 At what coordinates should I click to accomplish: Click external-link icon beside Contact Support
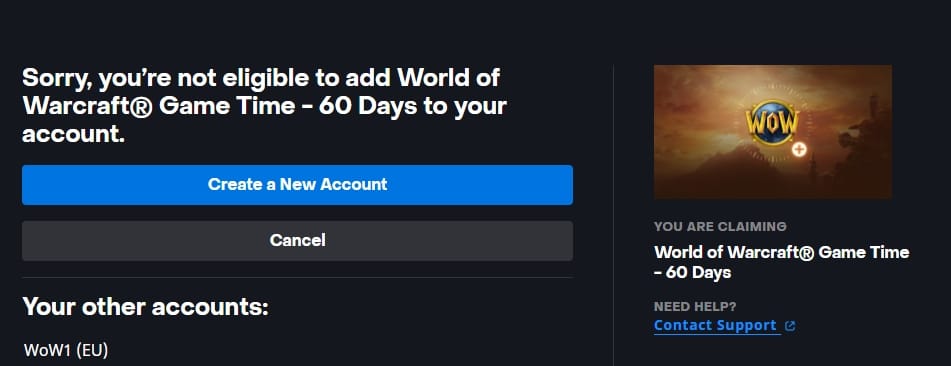point(790,326)
